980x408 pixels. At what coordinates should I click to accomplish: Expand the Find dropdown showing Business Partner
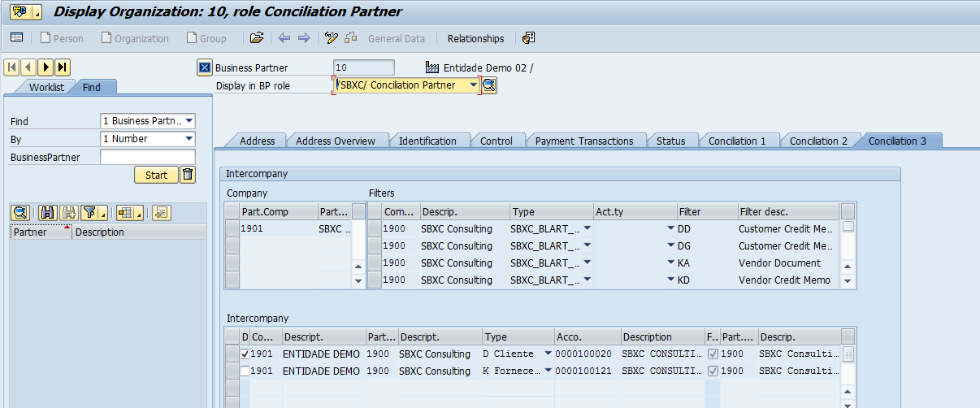coord(189,121)
